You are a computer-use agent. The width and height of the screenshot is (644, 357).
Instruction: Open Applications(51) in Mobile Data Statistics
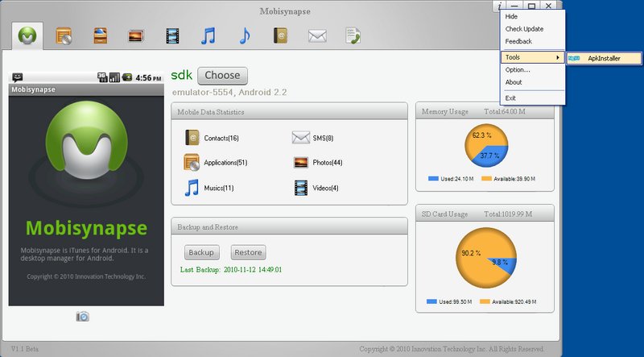coord(215,163)
